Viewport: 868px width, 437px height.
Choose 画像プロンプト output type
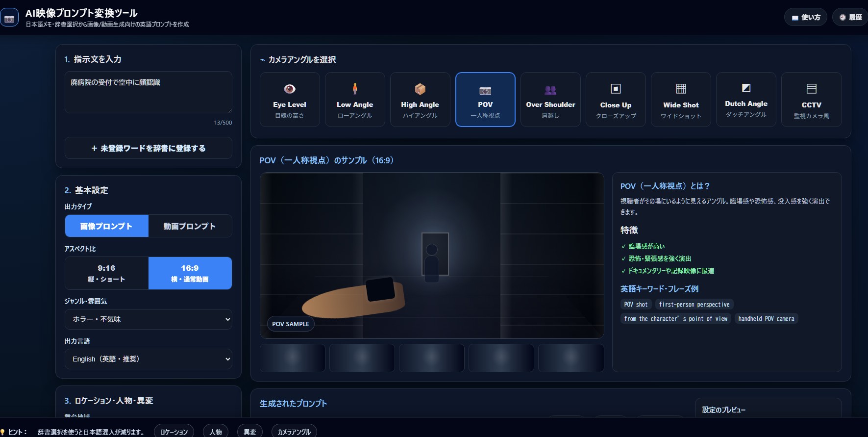point(107,226)
